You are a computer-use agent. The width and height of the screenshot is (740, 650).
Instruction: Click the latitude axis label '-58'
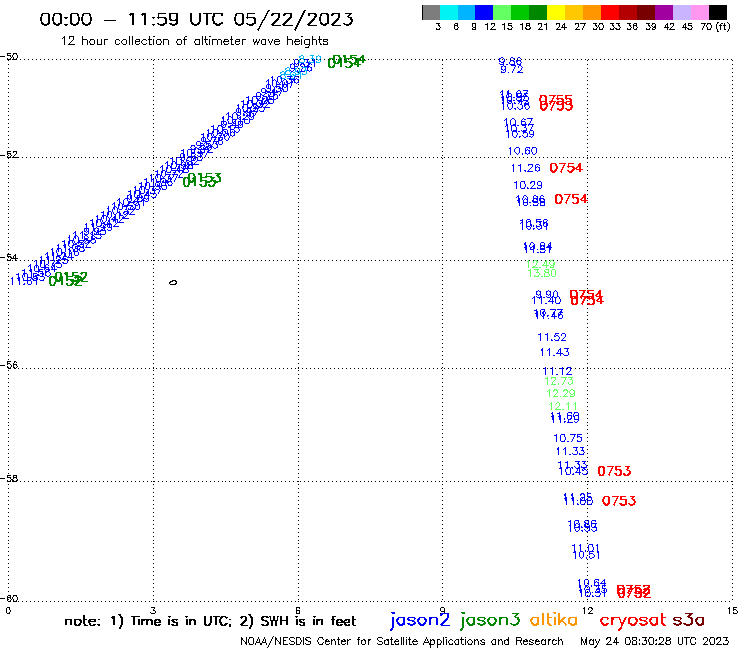coord(10,479)
